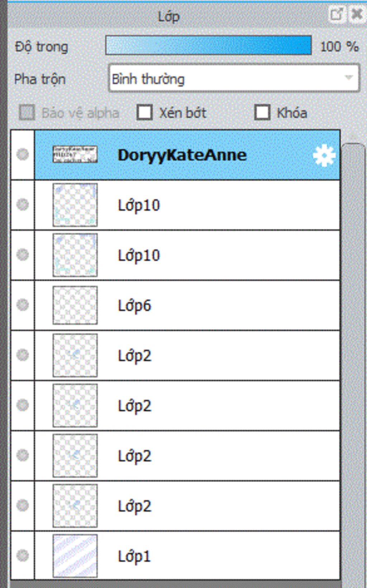Click the DoryyKateAnne layer thumbnail
Image resolution: width=367 pixels, height=588 pixels.
75,154
